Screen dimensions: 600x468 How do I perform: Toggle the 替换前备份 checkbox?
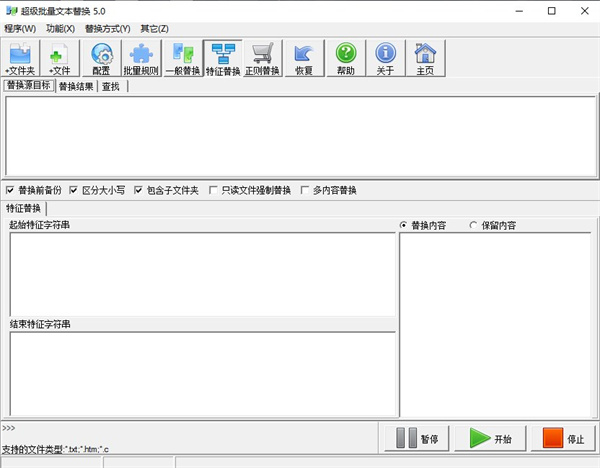point(34,190)
